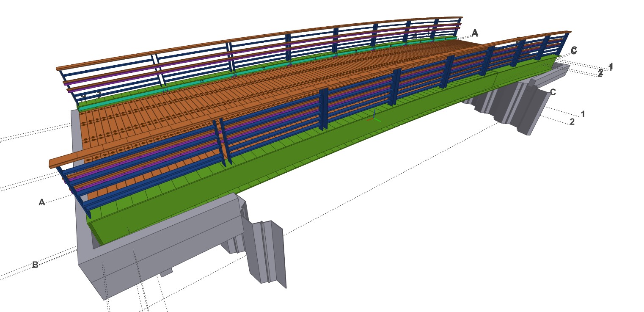Select grid label B at the bottom left
This screenshot has width=644, height=312.
click(36, 265)
